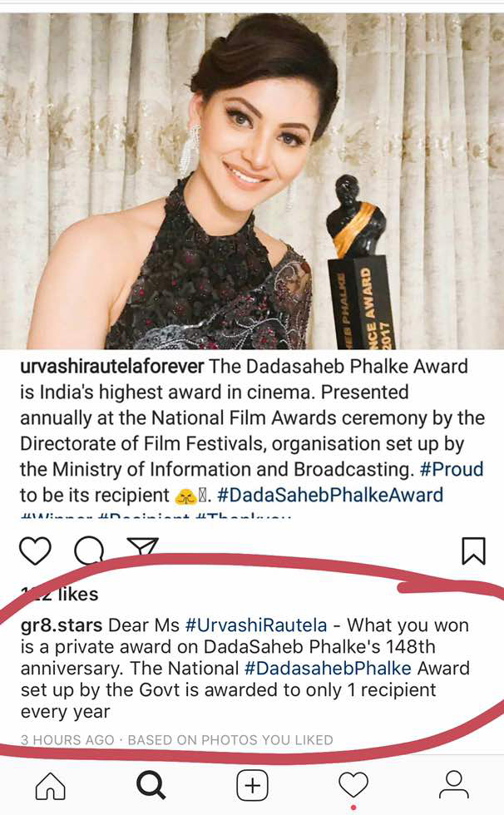The width and height of the screenshot is (504, 815).
Task: Like the post with the heart icon
Action: (x=35, y=551)
